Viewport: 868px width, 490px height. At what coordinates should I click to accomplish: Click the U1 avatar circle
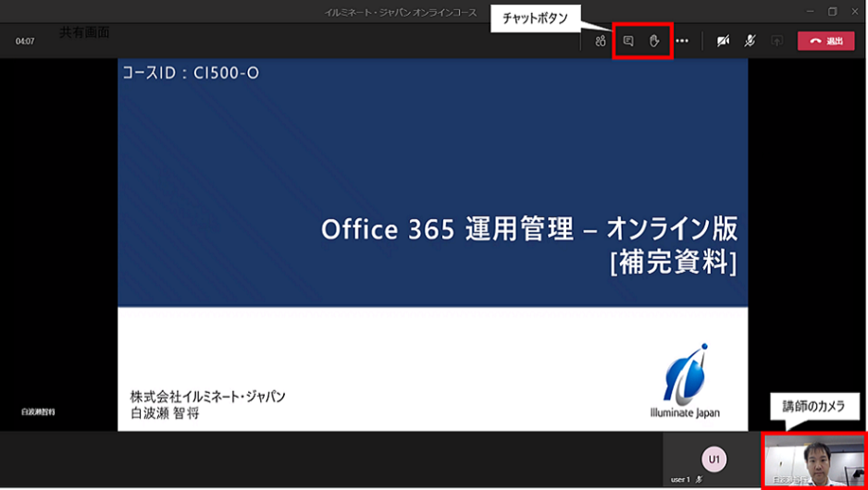(714, 459)
